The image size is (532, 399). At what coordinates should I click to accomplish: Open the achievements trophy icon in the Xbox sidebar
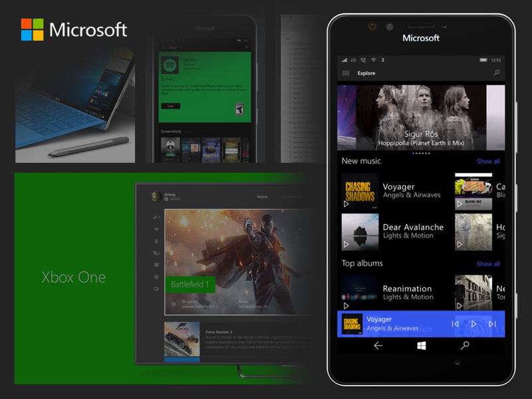click(156, 241)
